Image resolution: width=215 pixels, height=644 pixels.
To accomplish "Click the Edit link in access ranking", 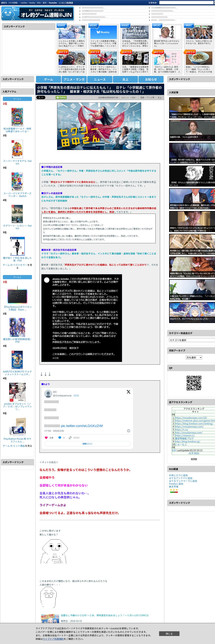I will (x=174, y=450).
